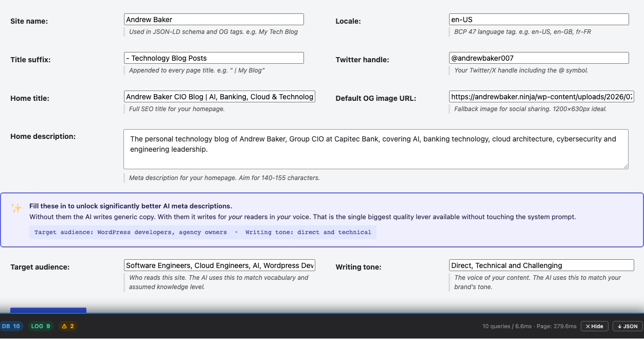This screenshot has width=644, height=339.
Task: Click the Target audience input field
Action: point(219,265)
